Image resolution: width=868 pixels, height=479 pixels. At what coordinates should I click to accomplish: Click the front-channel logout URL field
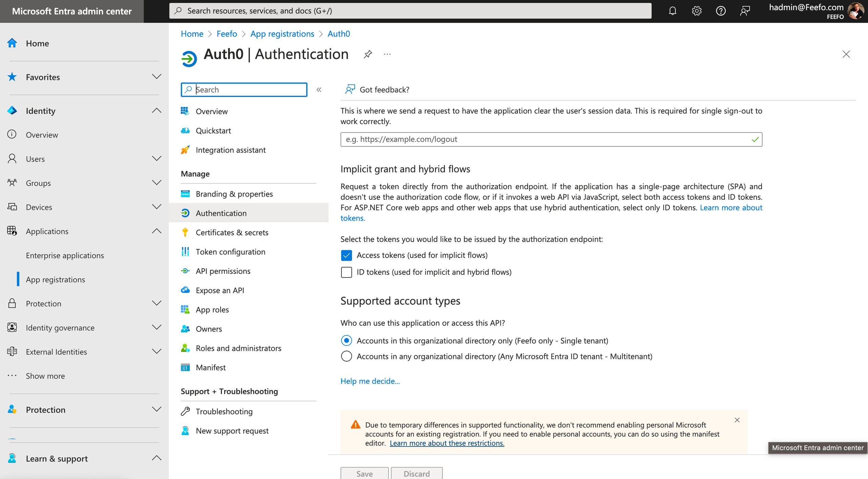tap(546, 139)
